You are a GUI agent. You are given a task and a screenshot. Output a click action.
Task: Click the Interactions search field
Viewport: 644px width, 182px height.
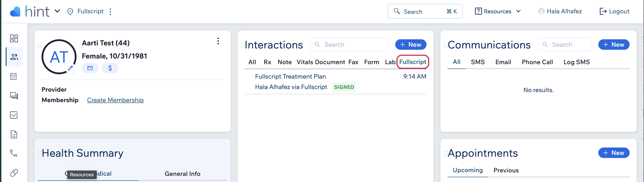click(349, 45)
